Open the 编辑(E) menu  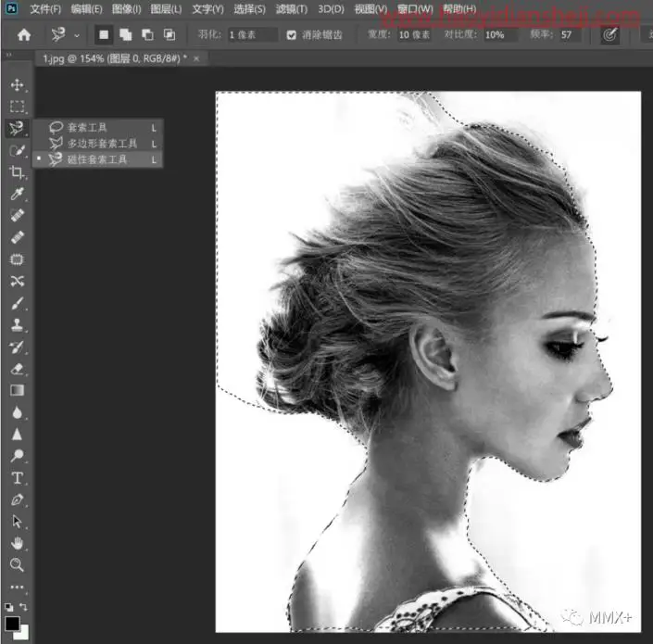86,8
